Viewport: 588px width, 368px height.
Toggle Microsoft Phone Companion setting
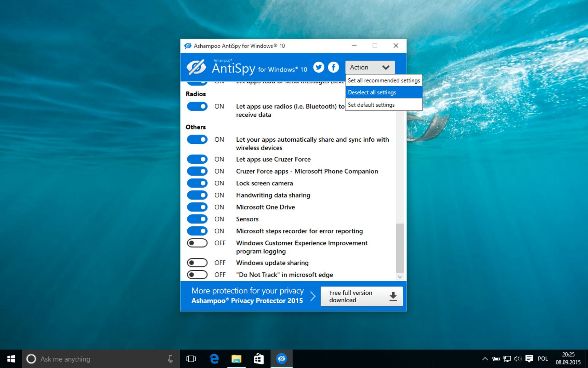tap(197, 171)
